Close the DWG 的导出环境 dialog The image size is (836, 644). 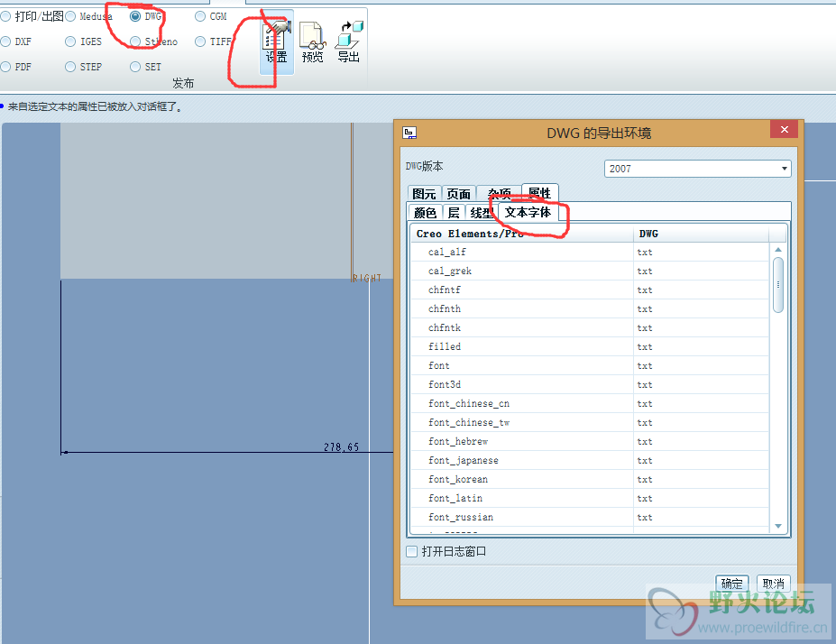coord(784,129)
